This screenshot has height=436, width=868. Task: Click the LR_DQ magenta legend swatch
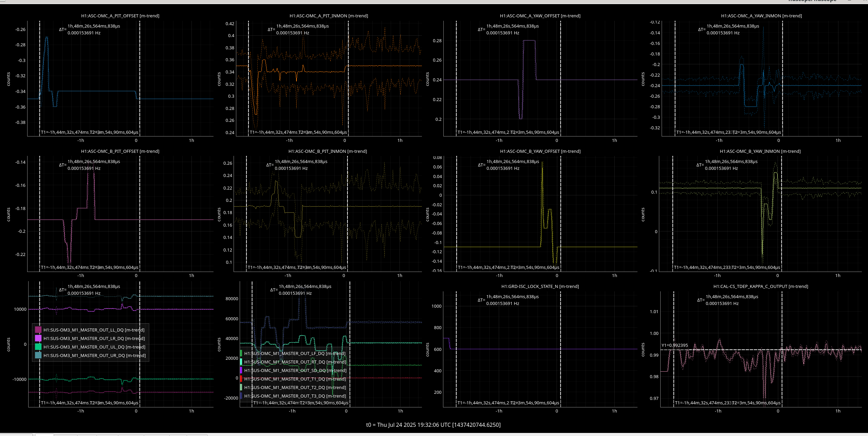(38, 338)
